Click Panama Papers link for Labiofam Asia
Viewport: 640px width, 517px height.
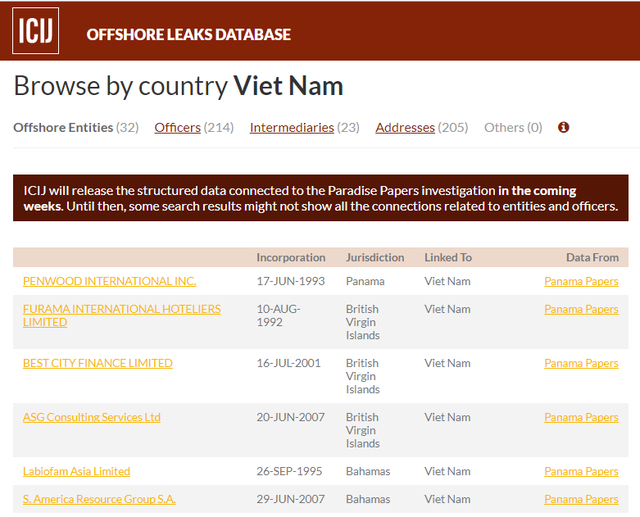581,472
